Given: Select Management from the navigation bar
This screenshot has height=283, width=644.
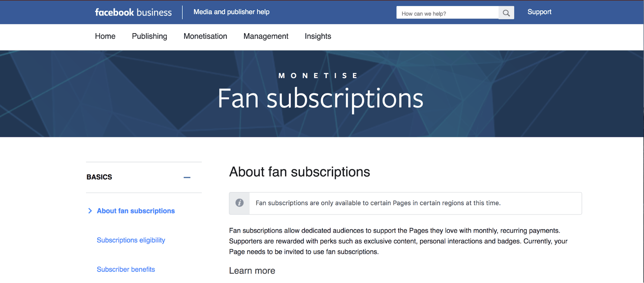Looking at the screenshot, I should (x=266, y=36).
